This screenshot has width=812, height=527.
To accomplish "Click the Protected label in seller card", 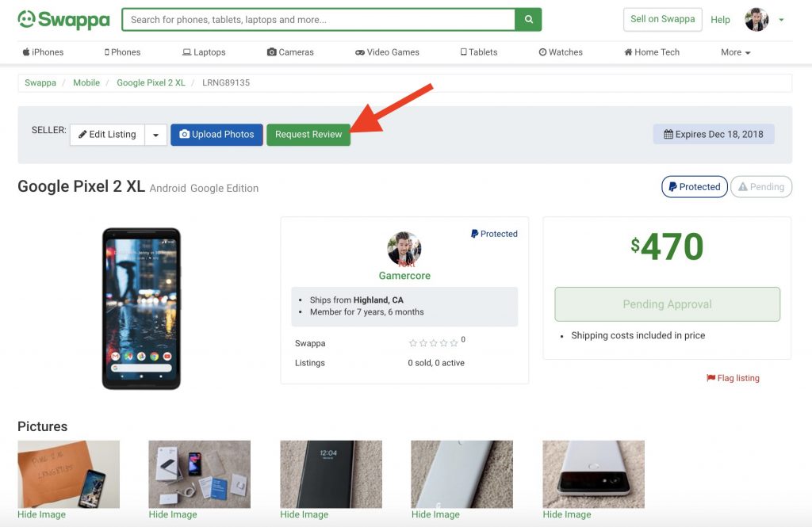I will 494,234.
